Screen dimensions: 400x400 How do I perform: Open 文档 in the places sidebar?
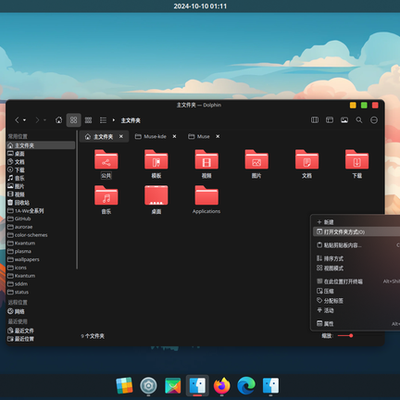click(41, 162)
